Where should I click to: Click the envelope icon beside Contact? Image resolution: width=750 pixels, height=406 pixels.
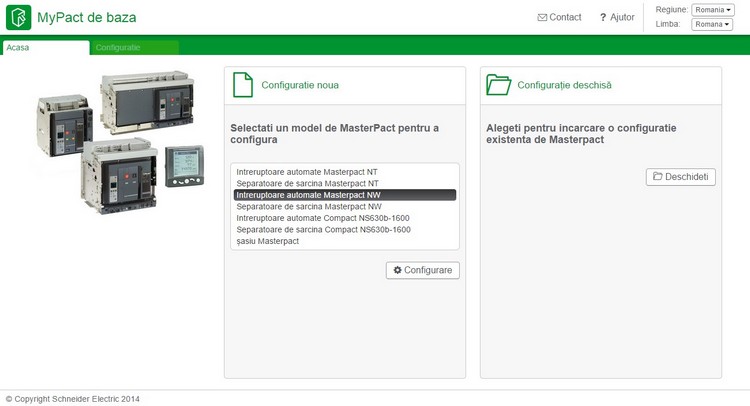tap(542, 18)
